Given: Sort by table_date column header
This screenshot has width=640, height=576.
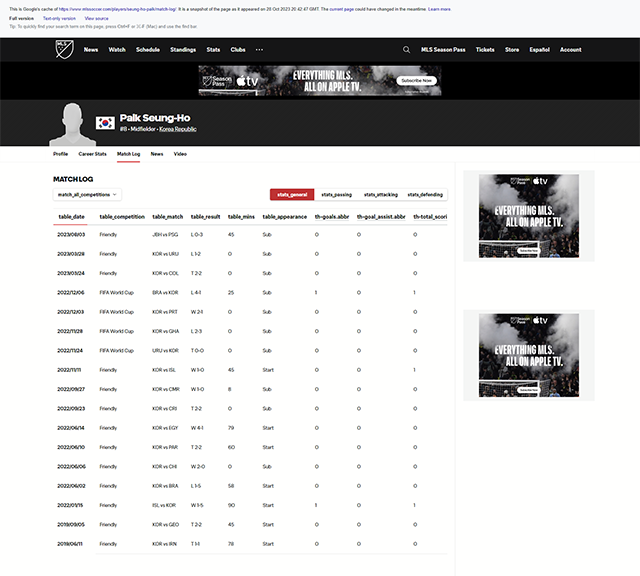Looking at the screenshot, I should coord(71,216).
